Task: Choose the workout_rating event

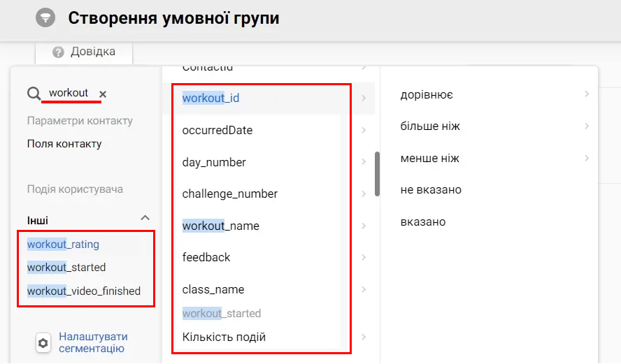Action: [63, 245]
